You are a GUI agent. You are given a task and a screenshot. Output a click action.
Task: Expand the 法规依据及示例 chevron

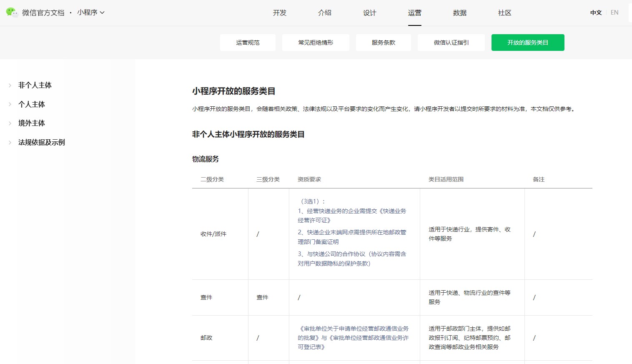pyautogui.click(x=10, y=142)
